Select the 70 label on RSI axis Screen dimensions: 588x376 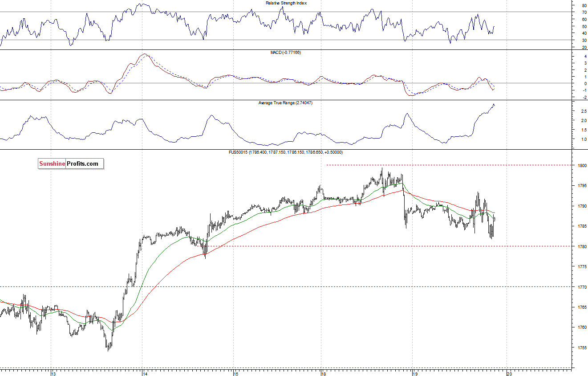click(584, 12)
